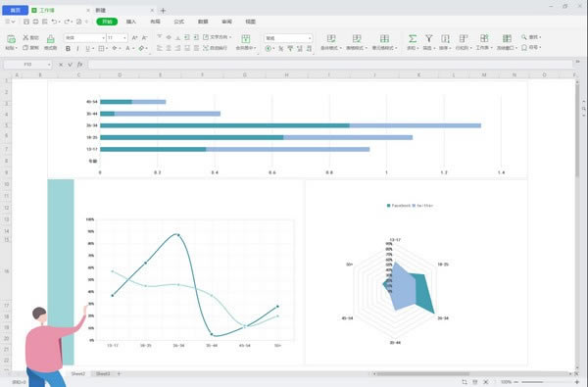The height and width of the screenshot is (387, 588).
Task: Click the formula bar input field
Action: tap(330, 65)
